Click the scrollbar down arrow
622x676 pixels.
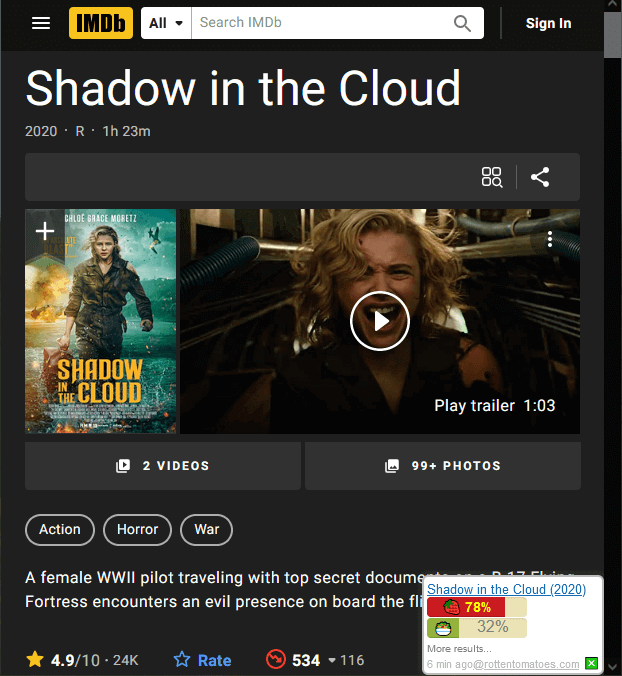[613, 667]
